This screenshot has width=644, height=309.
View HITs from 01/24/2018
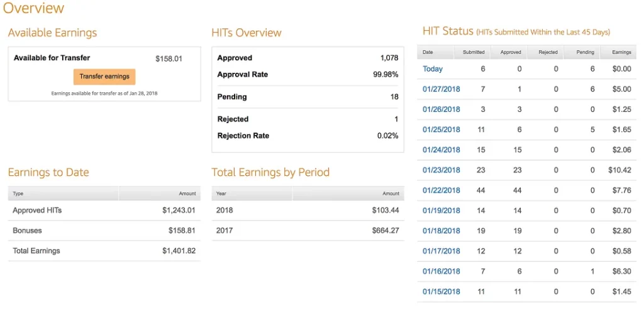click(441, 149)
